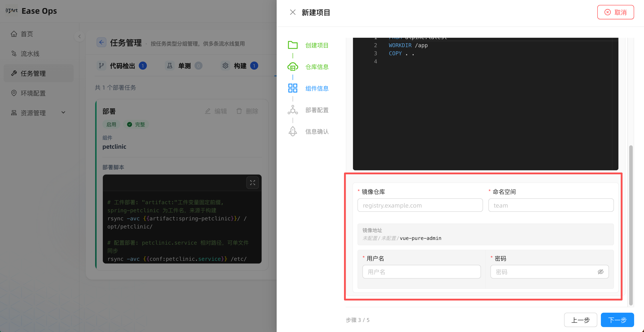Open the 创建项目 step label
The height and width of the screenshot is (332, 644).
(317, 45)
